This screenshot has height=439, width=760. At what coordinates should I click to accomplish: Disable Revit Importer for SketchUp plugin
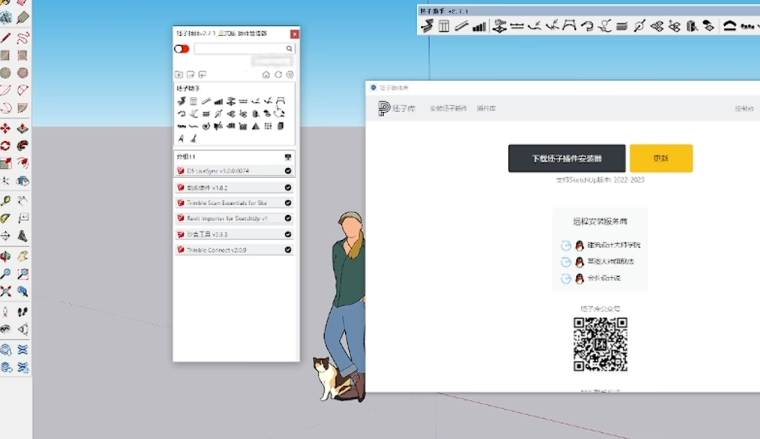point(288,218)
